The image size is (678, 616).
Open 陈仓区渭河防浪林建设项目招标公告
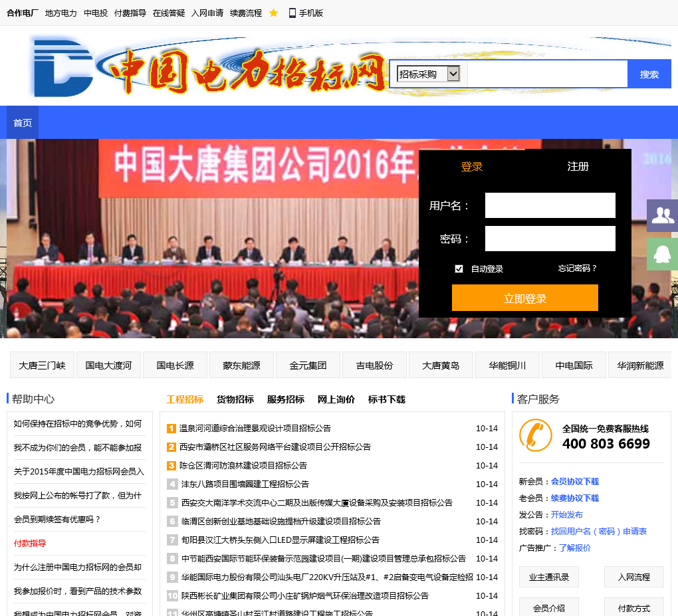click(x=243, y=465)
